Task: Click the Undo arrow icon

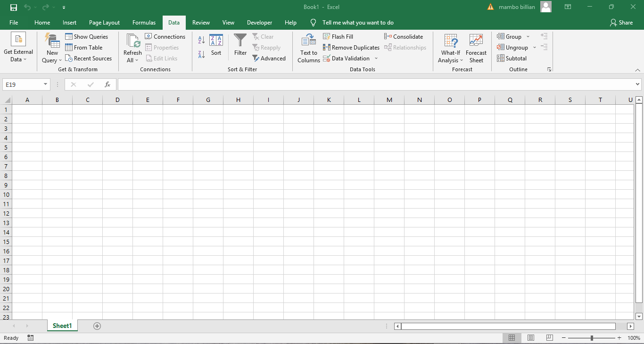Action: click(27, 7)
